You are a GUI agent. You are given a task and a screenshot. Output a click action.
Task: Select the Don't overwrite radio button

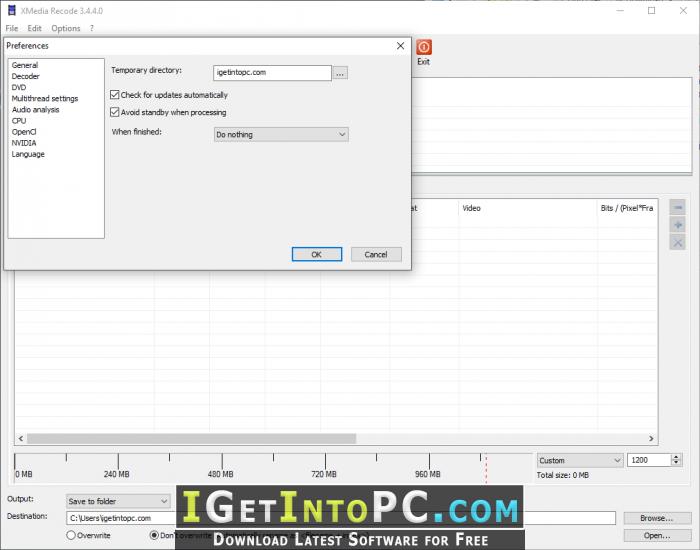(x=154, y=535)
